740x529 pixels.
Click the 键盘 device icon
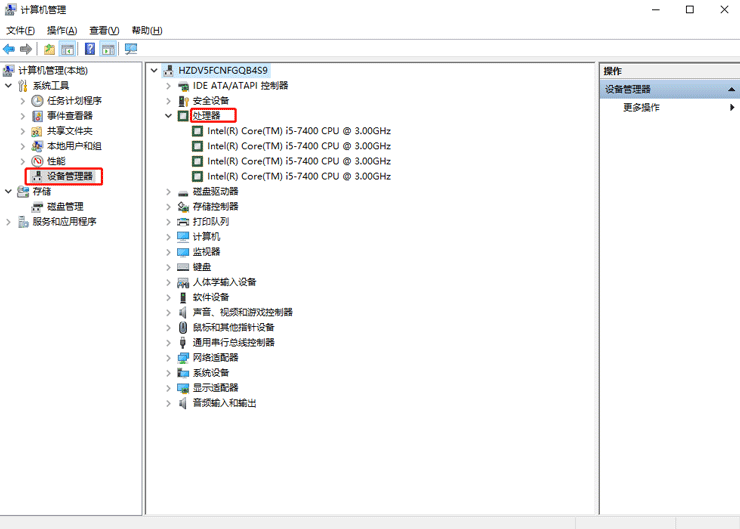(x=183, y=267)
